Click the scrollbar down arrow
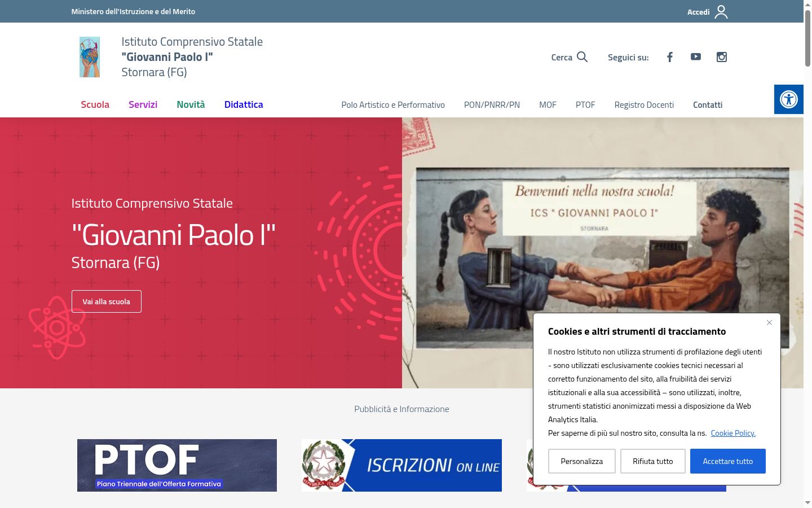 click(807, 502)
